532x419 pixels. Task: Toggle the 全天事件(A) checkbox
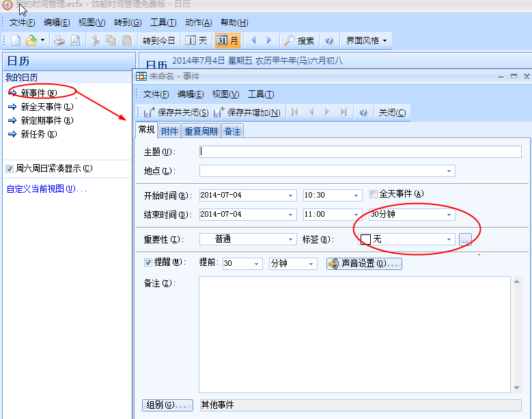tap(374, 194)
